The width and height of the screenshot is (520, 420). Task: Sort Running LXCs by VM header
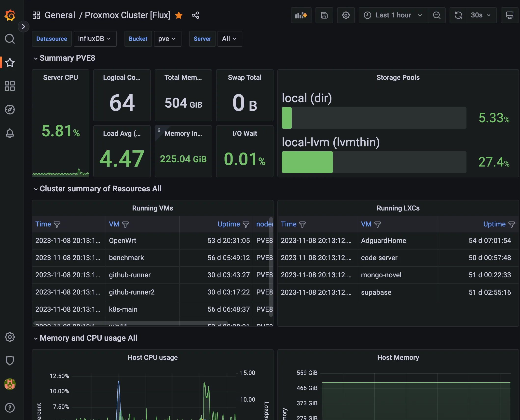coord(366,224)
